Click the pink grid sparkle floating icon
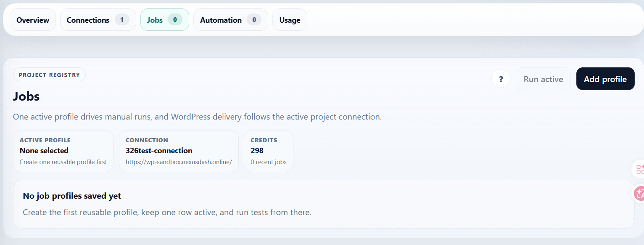Screen dimensions: 644x245 [639, 169]
